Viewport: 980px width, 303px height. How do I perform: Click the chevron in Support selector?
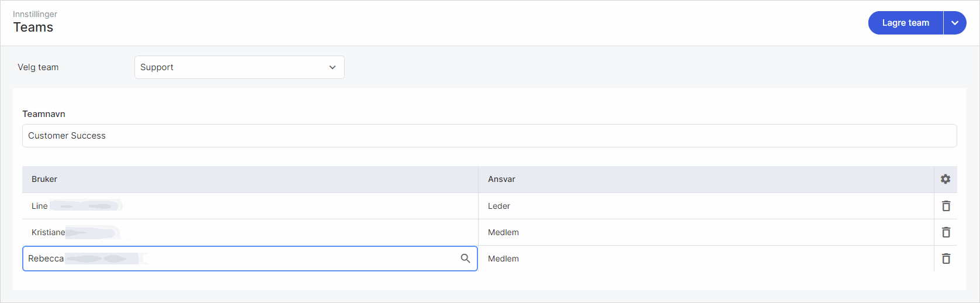pyautogui.click(x=333, y=67)
